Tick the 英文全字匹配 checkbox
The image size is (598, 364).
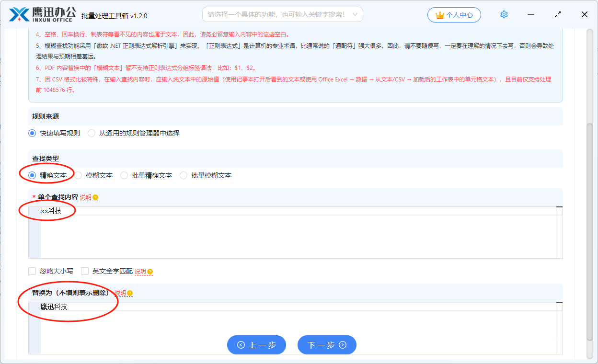(85, 271)
